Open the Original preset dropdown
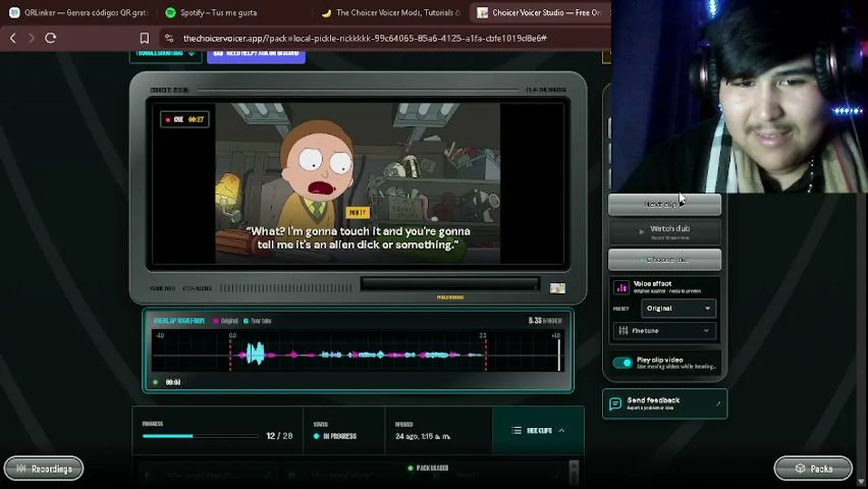This screenshot has width=868, height=489. [678, 308]
